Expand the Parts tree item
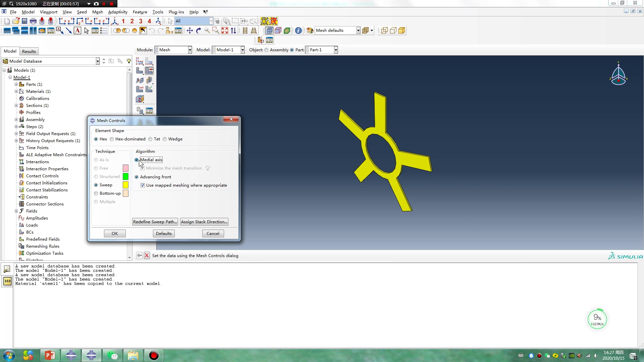This screenshot has width=644, height=362. (x=16, y=84)
